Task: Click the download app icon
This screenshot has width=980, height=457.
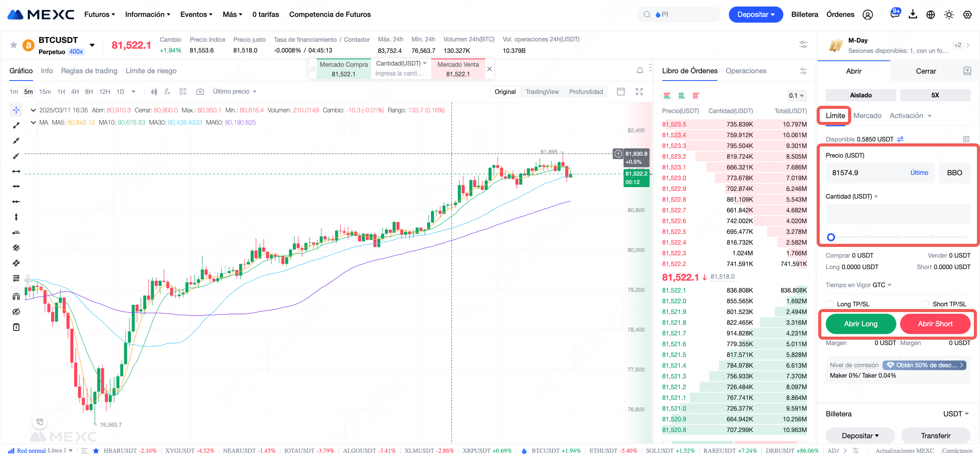Action: (x=913, y=15)
